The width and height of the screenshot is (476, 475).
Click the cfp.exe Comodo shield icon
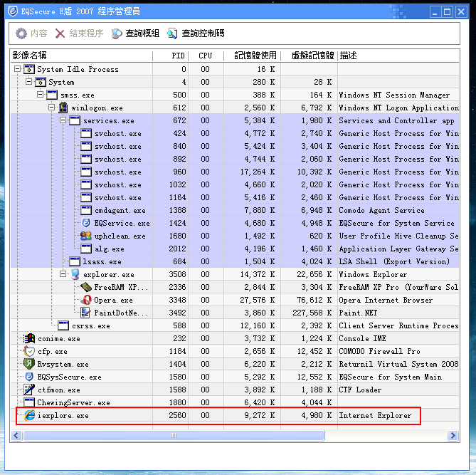29,351
